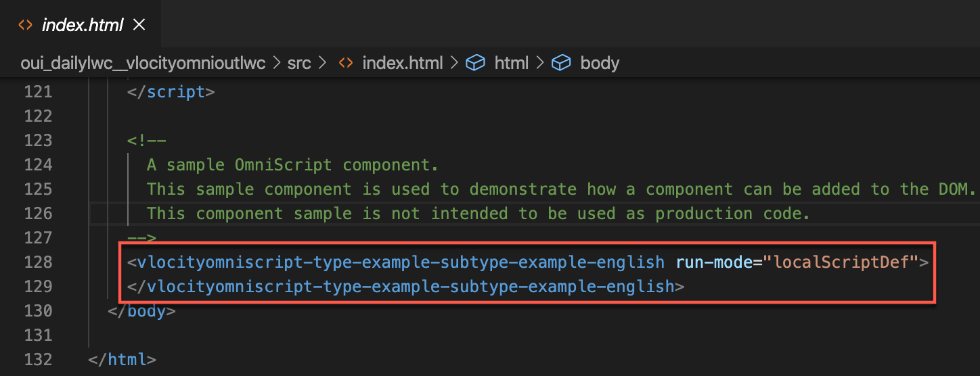The image size is (980, 376).
Task: Open the src folder breadcrumb
Action: tap(298, 63)
